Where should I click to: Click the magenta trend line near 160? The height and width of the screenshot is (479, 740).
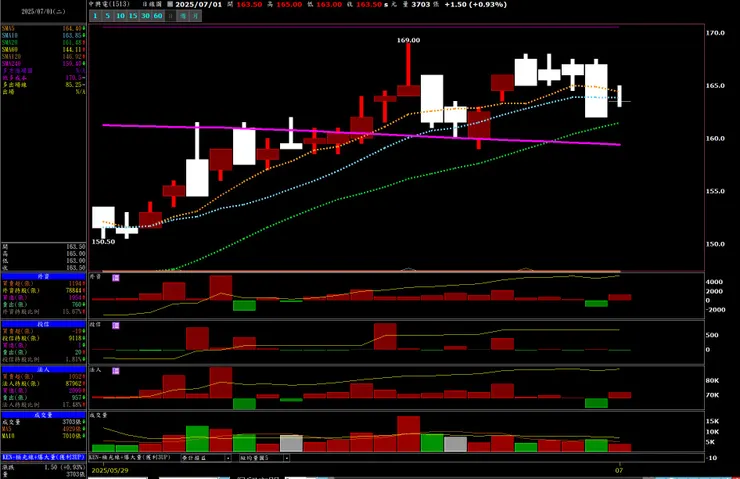[361, 134]
